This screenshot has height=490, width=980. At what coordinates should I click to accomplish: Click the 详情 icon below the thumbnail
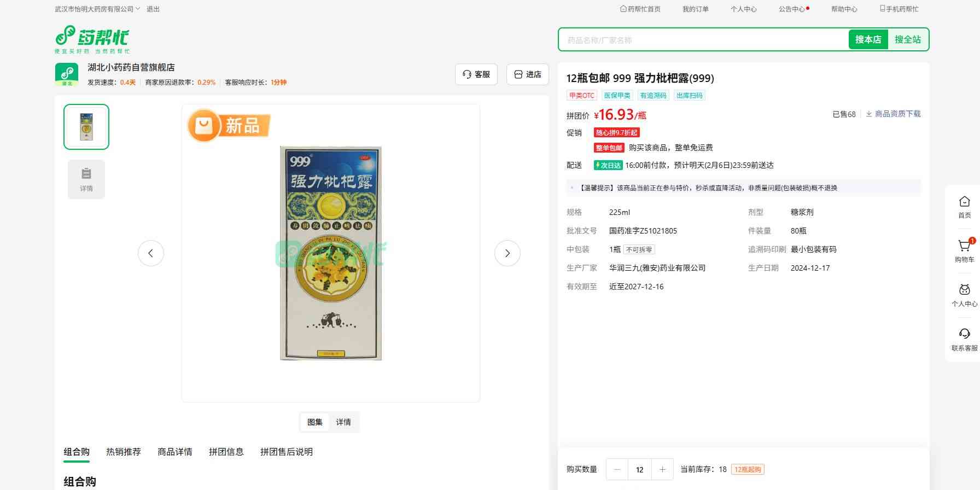tap(86, 179)
